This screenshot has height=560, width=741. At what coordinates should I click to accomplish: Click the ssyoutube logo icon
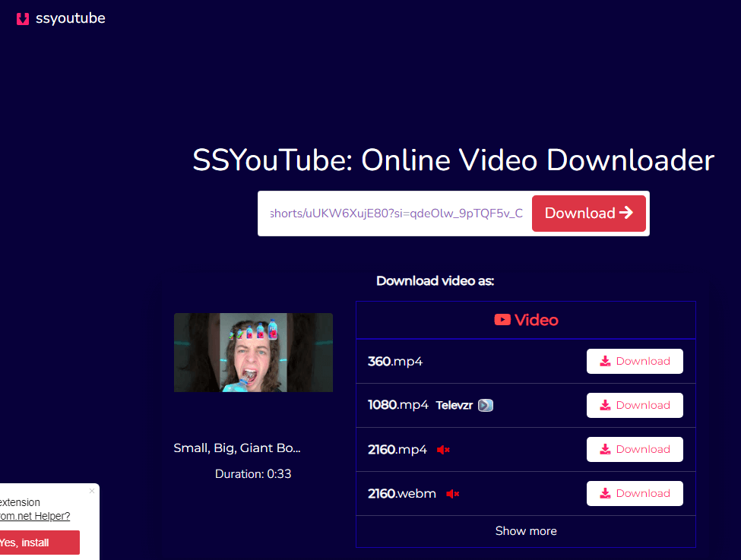click(23, 19)
